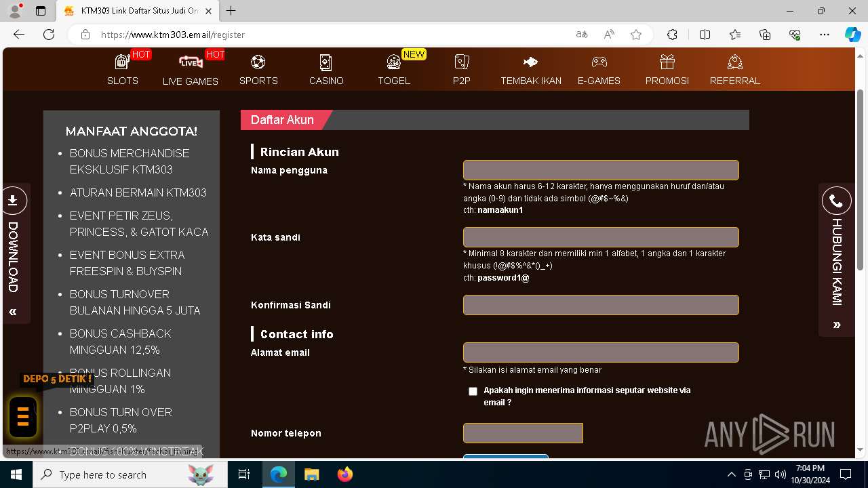This screenshot has height=488, width=868.
Task: Click the PROMOSI menu label
Action: point(667,81)
